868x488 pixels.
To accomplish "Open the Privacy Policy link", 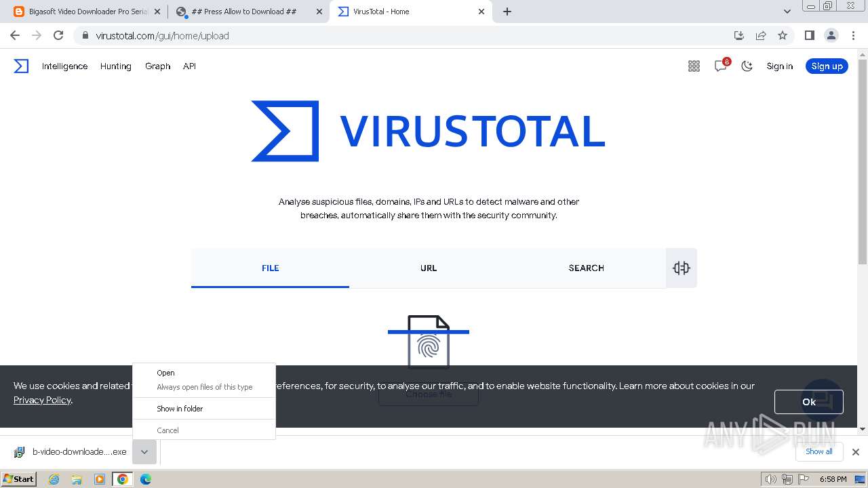I will pyautogui.click(x=42, y=400).
